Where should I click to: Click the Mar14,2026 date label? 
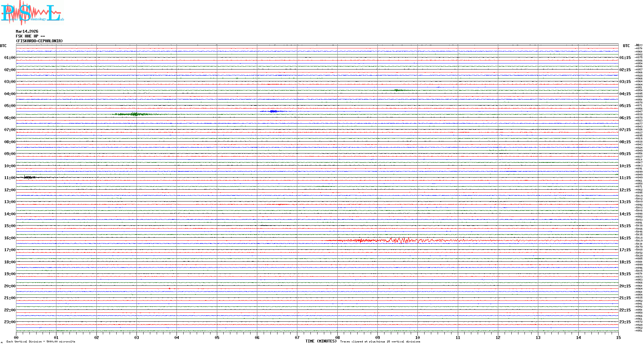pos(27,31)
